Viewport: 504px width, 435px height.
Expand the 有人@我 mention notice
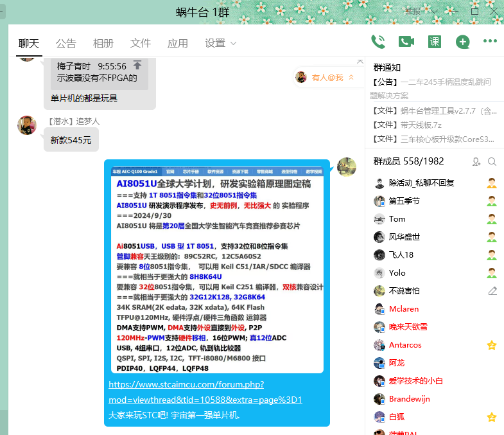[x=327, y=77]
